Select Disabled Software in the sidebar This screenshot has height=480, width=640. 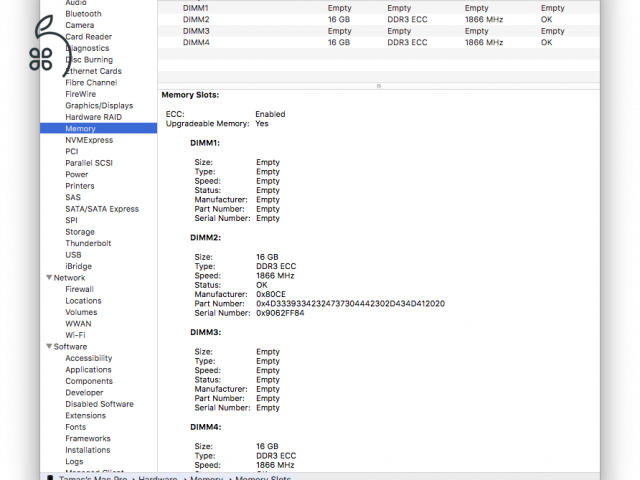pyautogui.click(x=99, y=404)
